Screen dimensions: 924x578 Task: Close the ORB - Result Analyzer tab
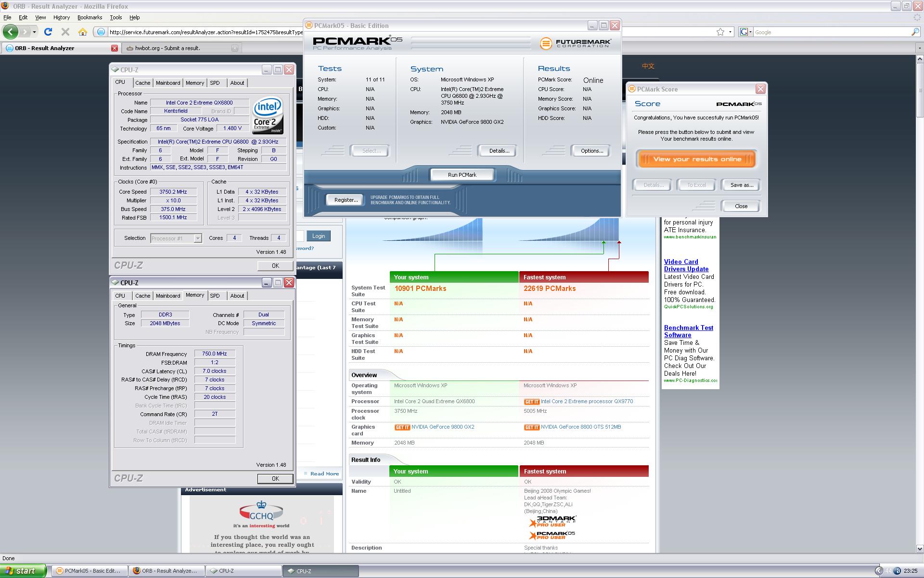pyautogui.click(x=115, y=48)
